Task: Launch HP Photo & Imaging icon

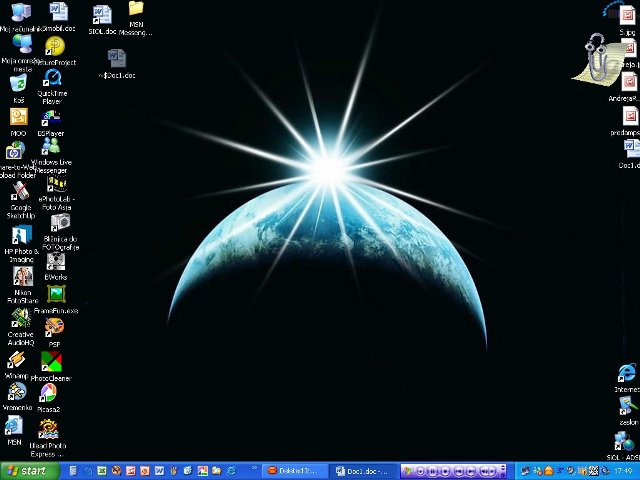Action: point(22,235)
